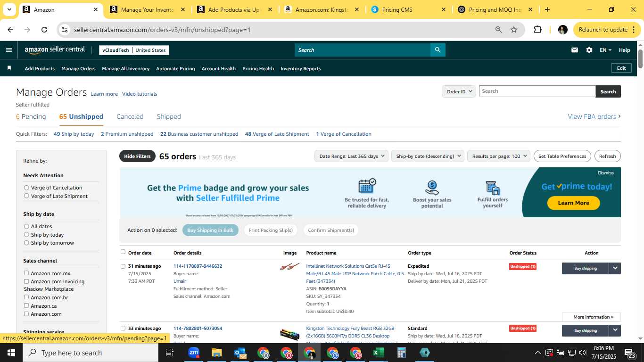Open the browser extensions puzzle icon
The height and width of the screenshot is (362, 644).
tap(537, 30)
